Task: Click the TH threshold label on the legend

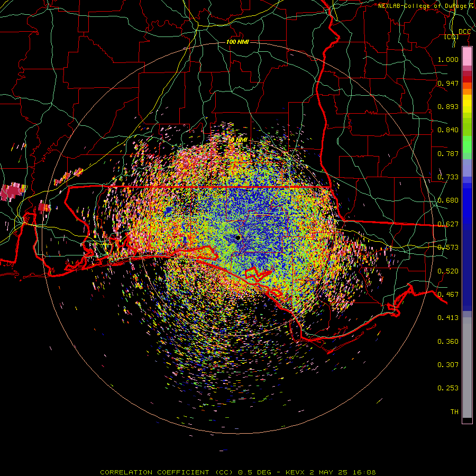Action: 454,412
